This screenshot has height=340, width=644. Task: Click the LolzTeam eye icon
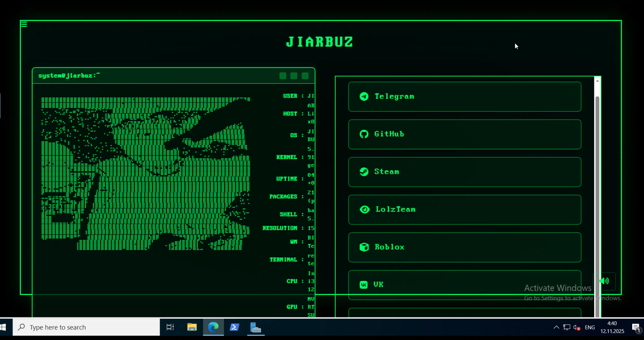pyautogui.click(x=364, y=210)
